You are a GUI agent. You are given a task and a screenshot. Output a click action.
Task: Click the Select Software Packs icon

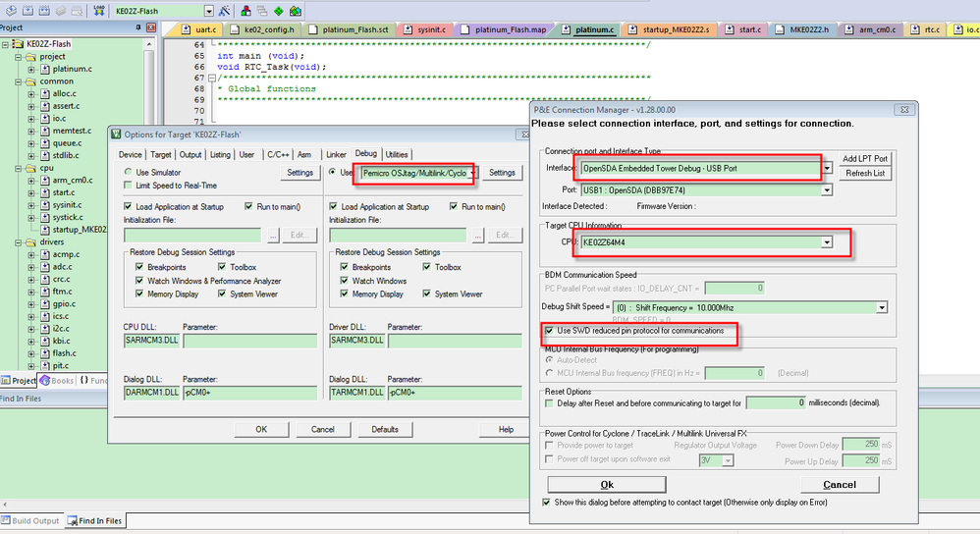click(296, 11)
